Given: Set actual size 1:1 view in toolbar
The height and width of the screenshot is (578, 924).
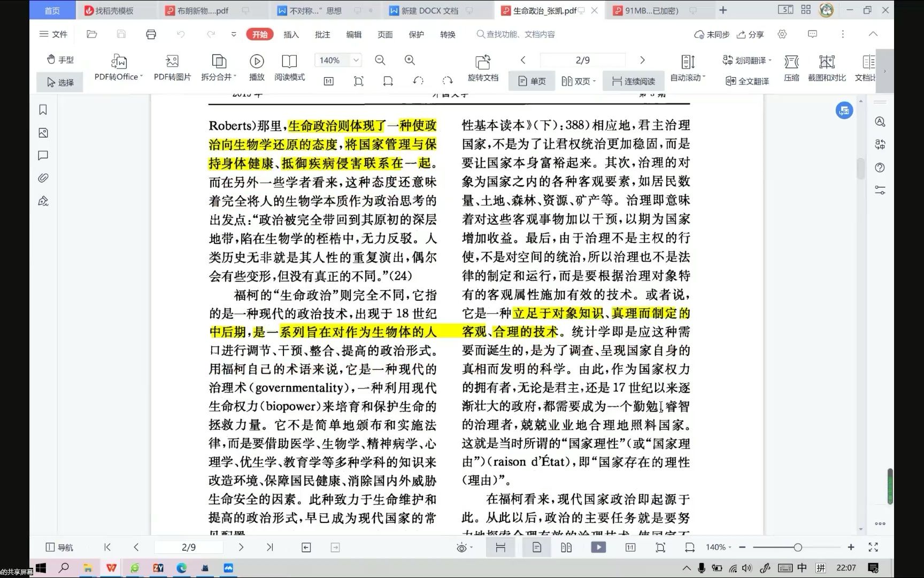Looking at the screenshot, I should 329,81.
